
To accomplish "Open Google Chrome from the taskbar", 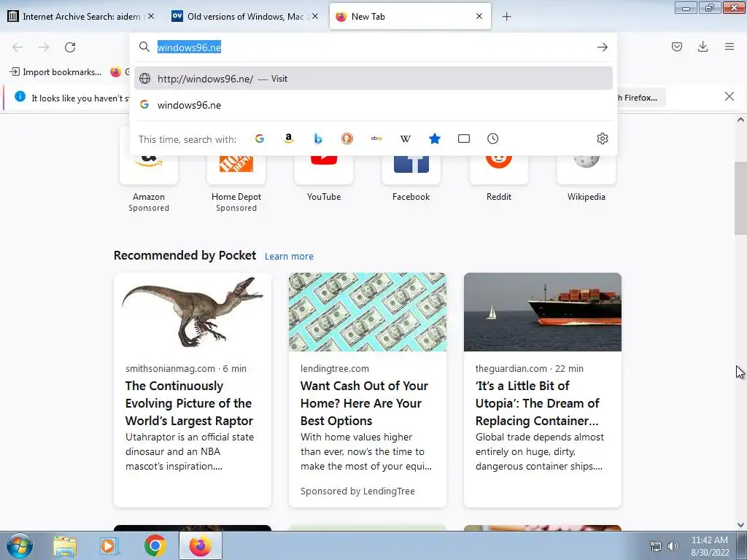I will coord(155,545).
